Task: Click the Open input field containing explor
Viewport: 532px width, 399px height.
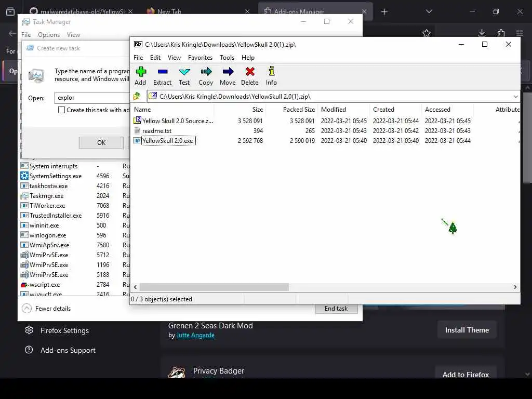Action: pyautogui.click(x=92, y=98)
